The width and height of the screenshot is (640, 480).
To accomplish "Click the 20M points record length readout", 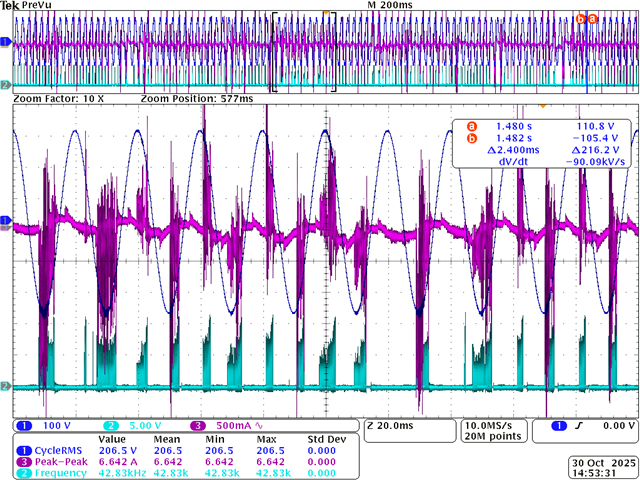I will coord(493,436).
